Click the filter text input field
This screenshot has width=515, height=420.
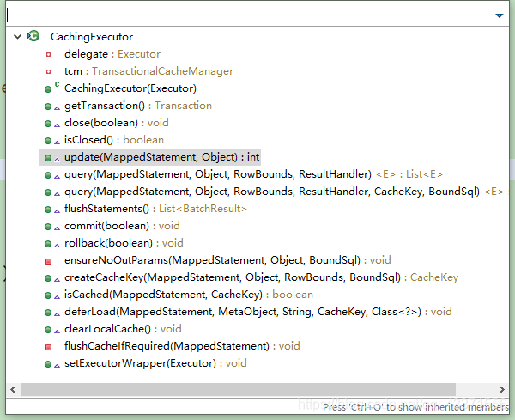[250, 15]
